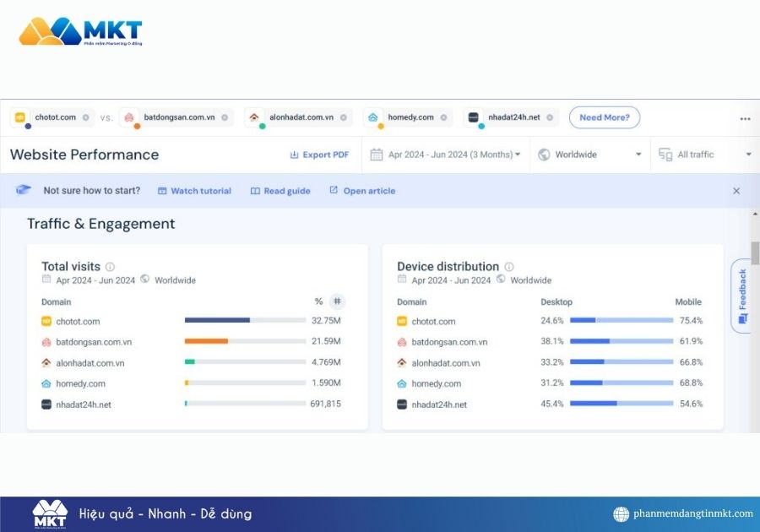Click the Need More? button
The width and height of the screenshot is (760, 532).
tap(605, 117)
